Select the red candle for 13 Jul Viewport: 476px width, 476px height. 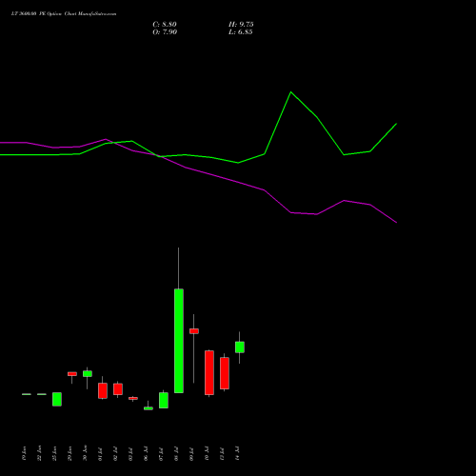coord(225,373)
